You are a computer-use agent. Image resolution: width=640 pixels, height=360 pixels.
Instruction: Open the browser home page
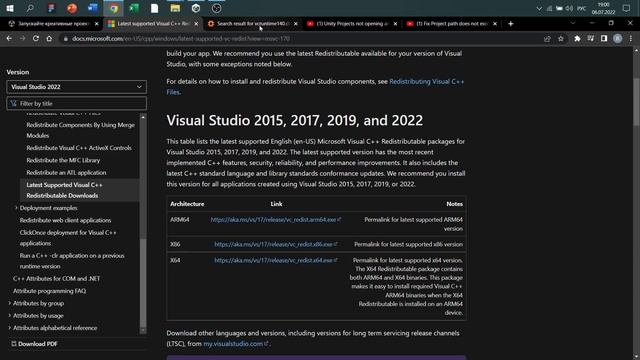(49, 38)
